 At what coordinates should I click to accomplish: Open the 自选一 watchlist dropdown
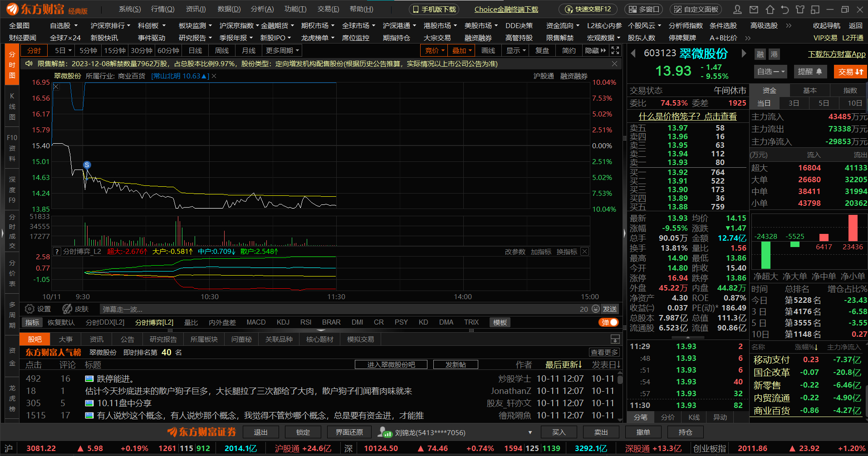pyautogui.click(x=771, y=72)
